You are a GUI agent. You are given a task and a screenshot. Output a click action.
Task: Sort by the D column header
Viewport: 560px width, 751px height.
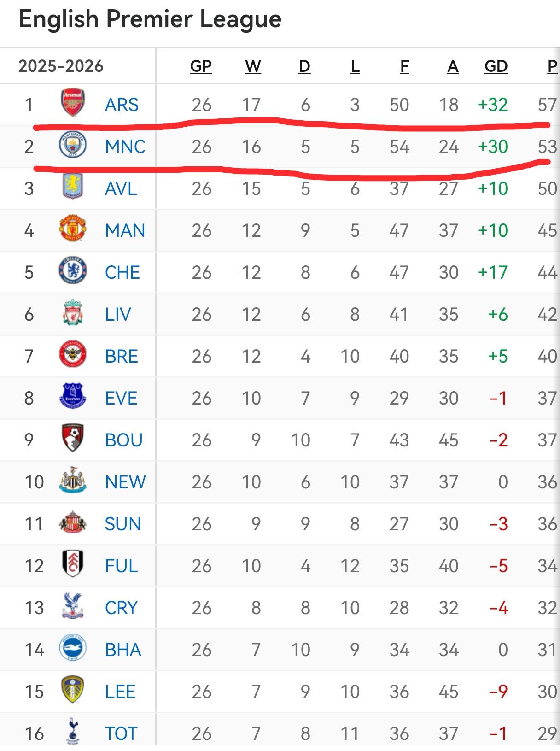[304, 66]
